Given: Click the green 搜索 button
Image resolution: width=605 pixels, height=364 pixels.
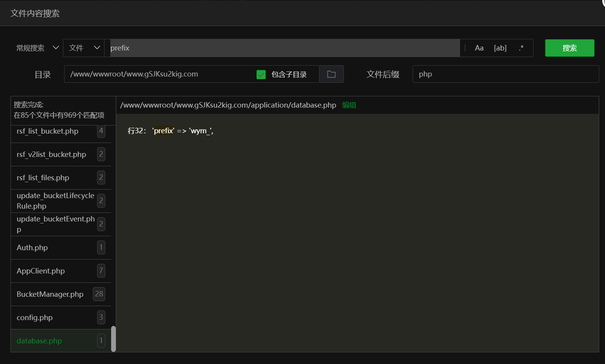Looking at the screenshot, I should (569, 48).
